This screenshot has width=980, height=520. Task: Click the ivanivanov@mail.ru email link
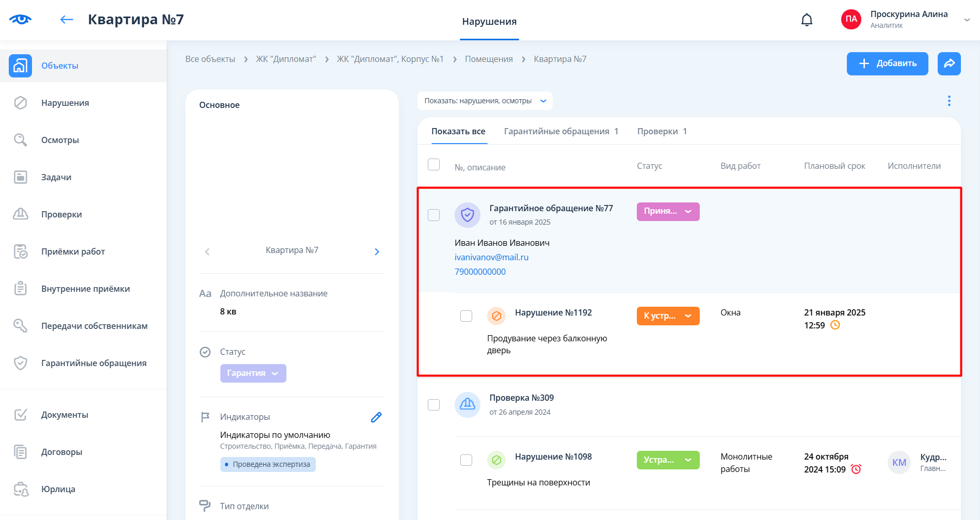tap(491, 257)
